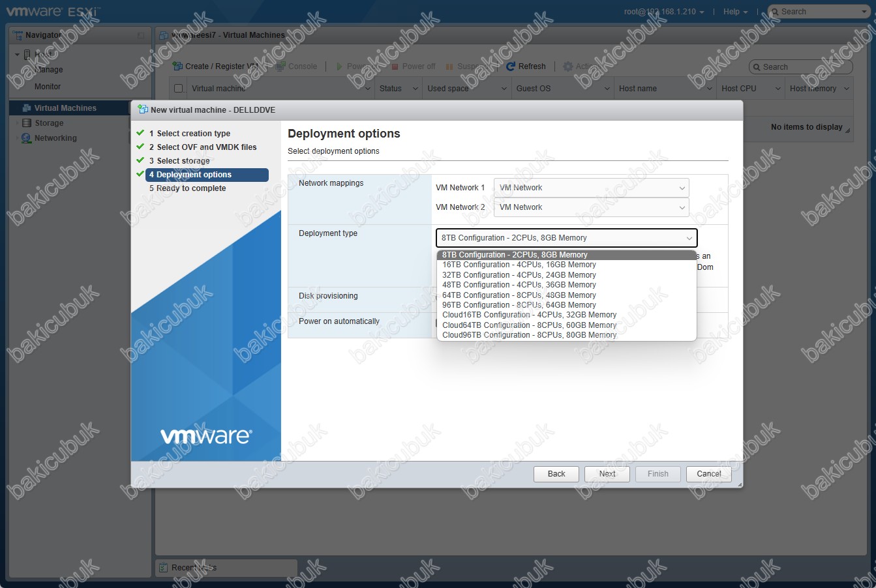The width and height of the screenshot is (876, 588).
Task: Go to step 2 Select OVF and VMDK files
Action: 203,147
